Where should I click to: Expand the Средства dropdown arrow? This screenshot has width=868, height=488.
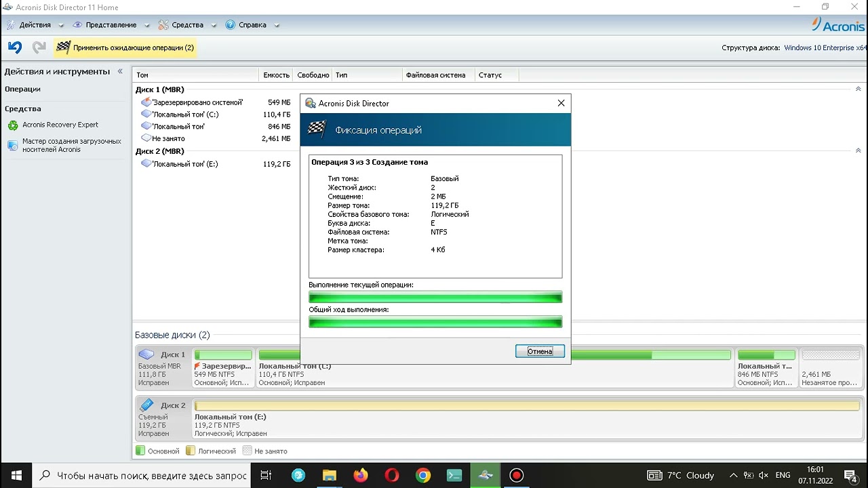coord(214,26)
